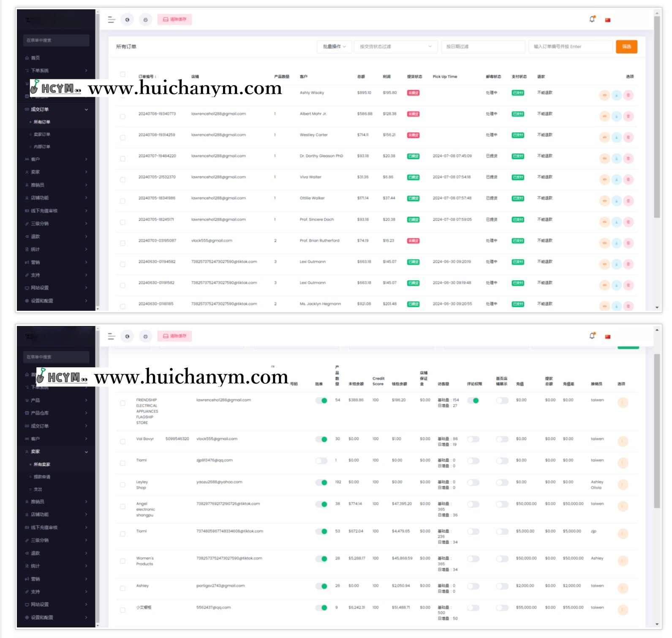The width and height of the screenshot is (672, 638).
Task: Download invoice for Westley Carter's order
Action: (x=617, y=137)
